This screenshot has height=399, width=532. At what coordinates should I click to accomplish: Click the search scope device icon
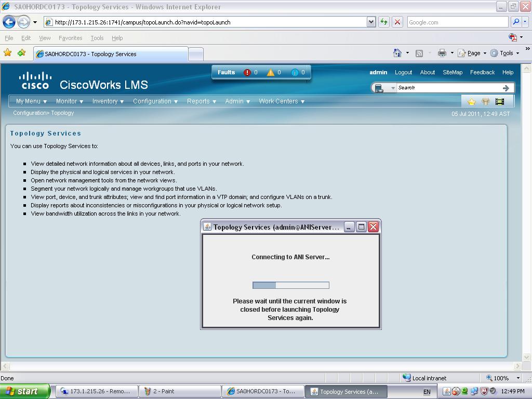click(379, 88)
